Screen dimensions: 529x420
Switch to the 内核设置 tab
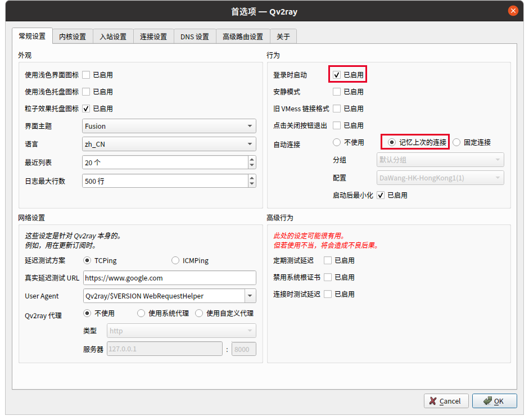(x=73, y=37)
